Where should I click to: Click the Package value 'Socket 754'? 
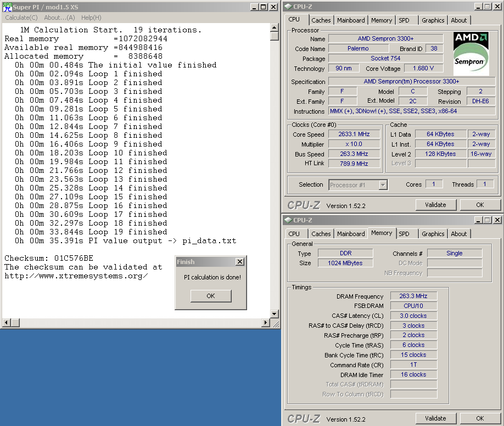coord(386,58)
